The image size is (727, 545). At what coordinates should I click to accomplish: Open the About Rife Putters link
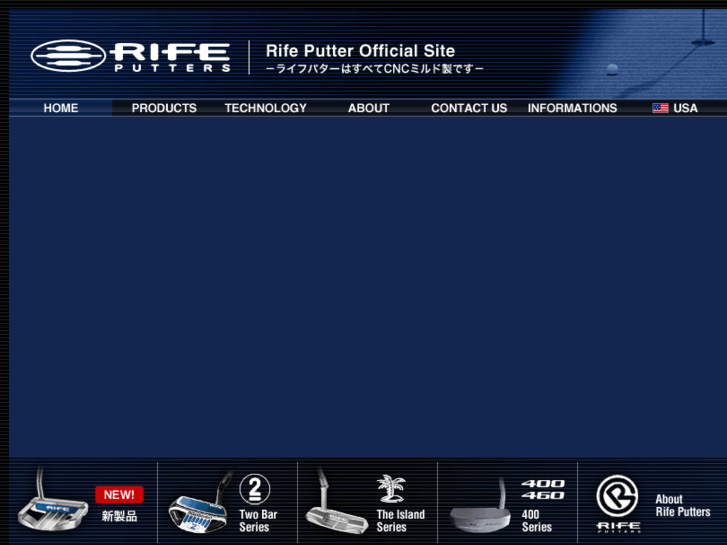pyautogui.click(x=682, y=506)
